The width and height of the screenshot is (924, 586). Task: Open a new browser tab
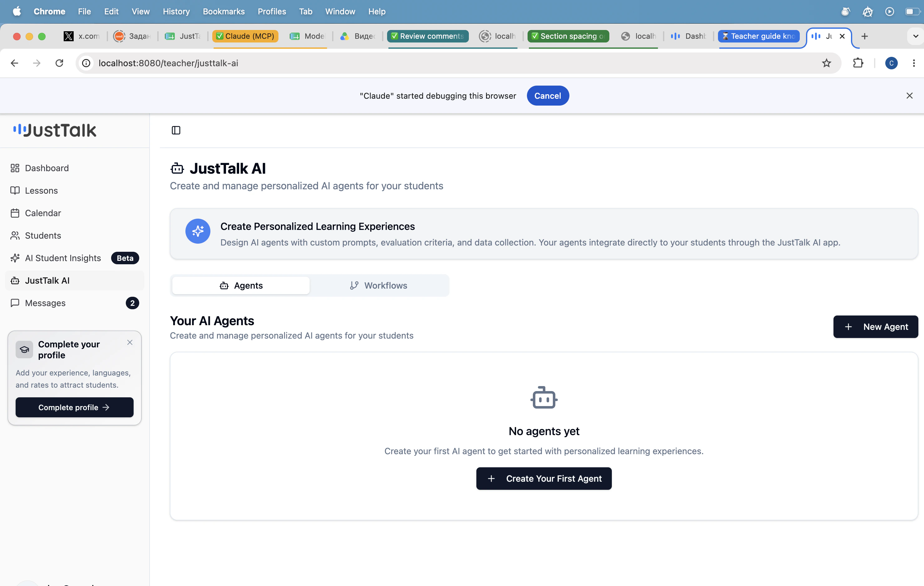(864, 36)
